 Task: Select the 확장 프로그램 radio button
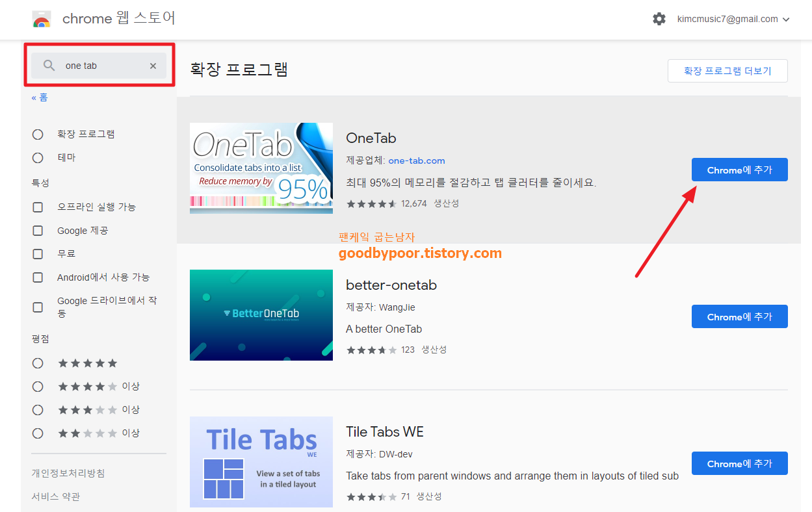[38, 134]
